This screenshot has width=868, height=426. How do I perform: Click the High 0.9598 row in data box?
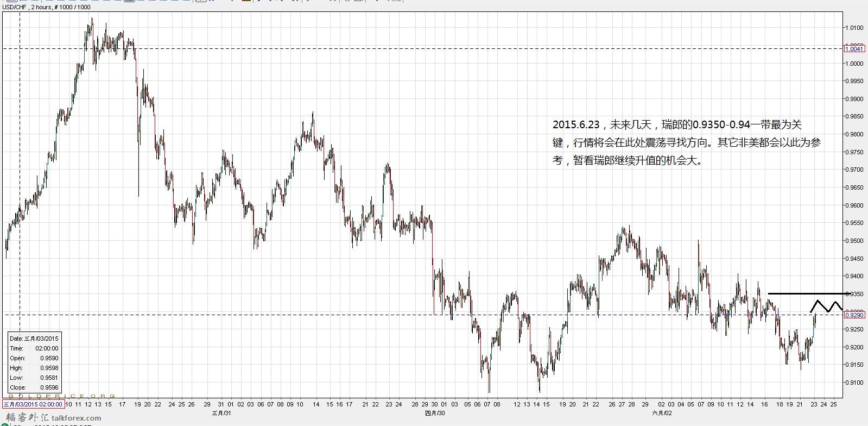tap(34, 368)
